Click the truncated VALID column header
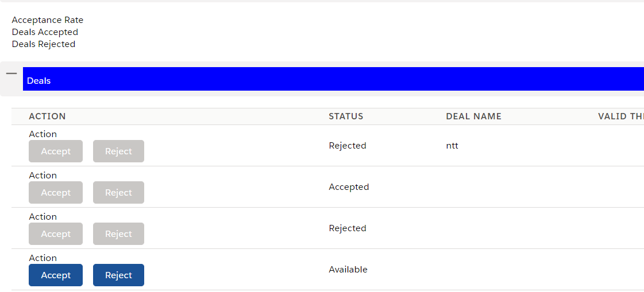The width and height of the screenshot is (644, 292). 620,116
